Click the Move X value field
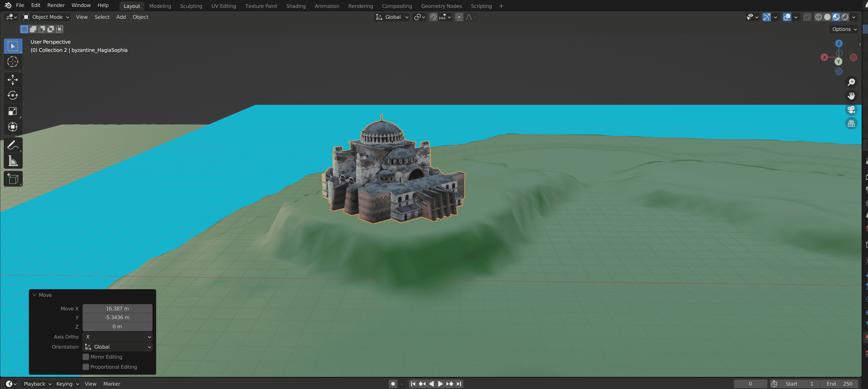 coord(117,309)
